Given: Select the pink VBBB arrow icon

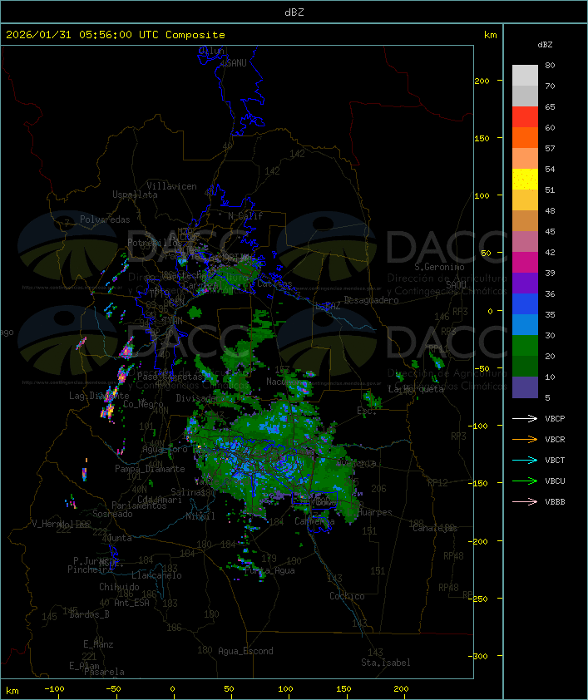Looking at the screenshot, I should [525, 501].
